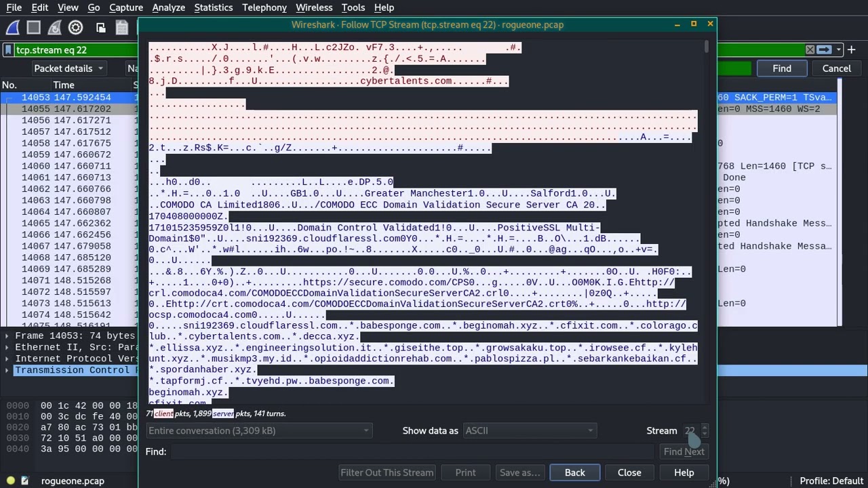
Task: Click the restart capture fin icon
Action: tap(55, 28)
